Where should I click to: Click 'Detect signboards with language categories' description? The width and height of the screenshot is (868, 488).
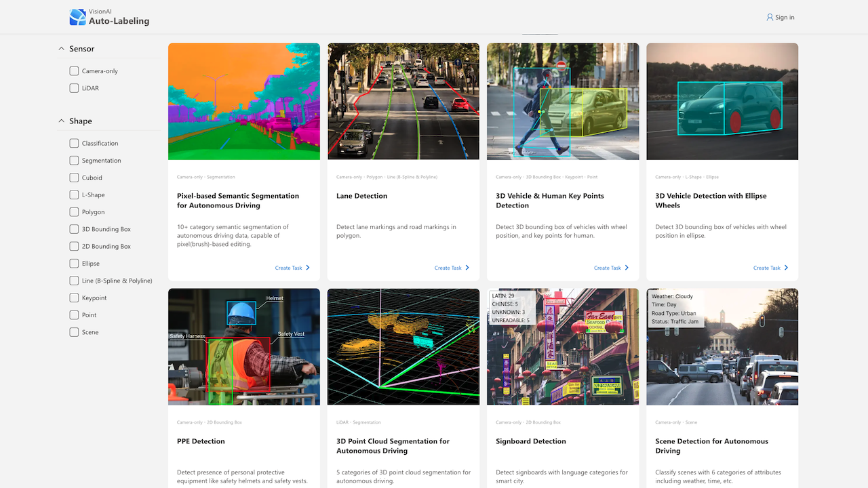561,476
